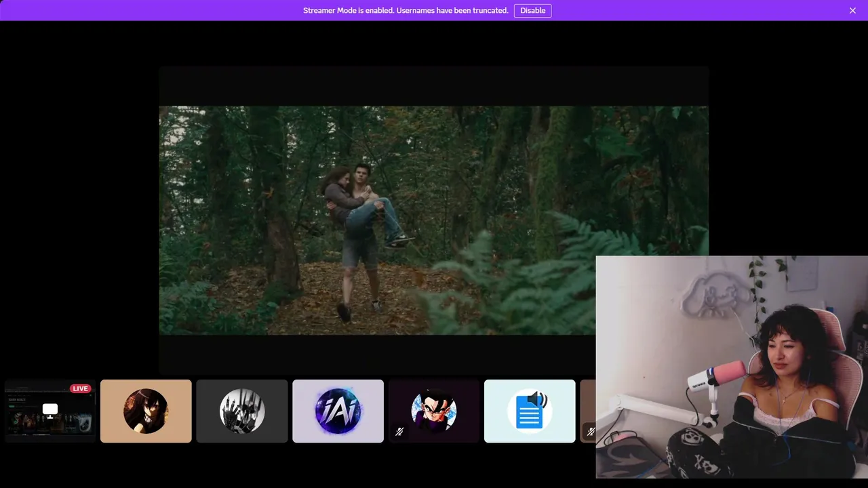Viewport: 868px width, 488px height.
Task: Click the red LIVE badge
Action: click(x=80, y=388)
